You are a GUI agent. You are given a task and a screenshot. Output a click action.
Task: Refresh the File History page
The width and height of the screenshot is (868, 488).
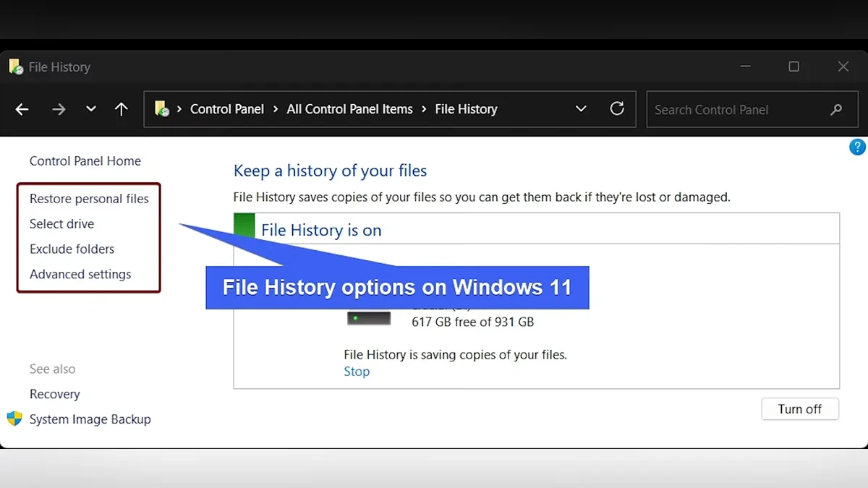617,108
